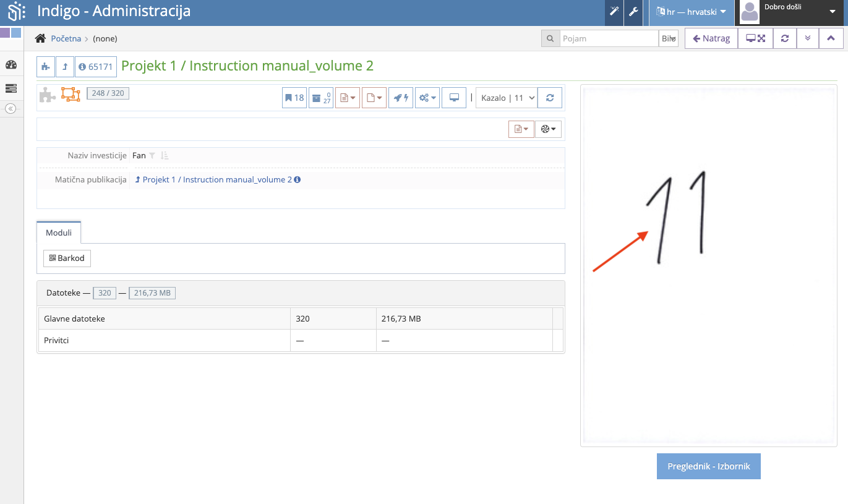This screenshot has width=848, height=504.
Task: Click the Fan investment name value
Action: click(x=139, y=156)
